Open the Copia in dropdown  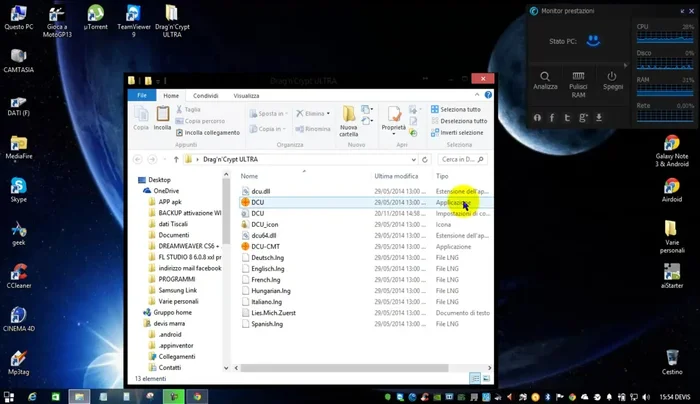pos(267,129)
